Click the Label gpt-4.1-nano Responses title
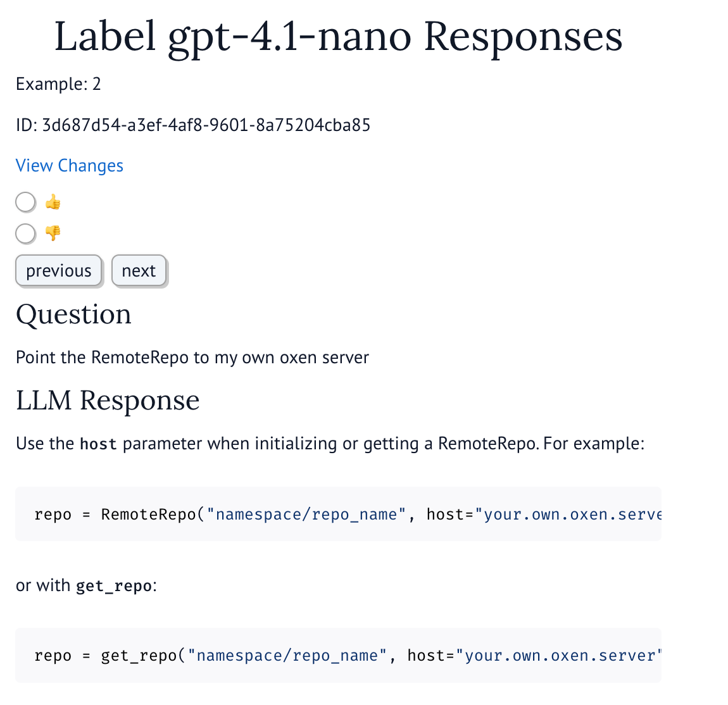Screen dimensions: 728x705 (339, 37)
